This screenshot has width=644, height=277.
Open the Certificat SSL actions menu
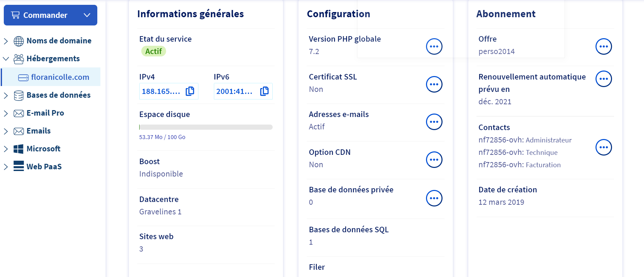coord(434,84)
